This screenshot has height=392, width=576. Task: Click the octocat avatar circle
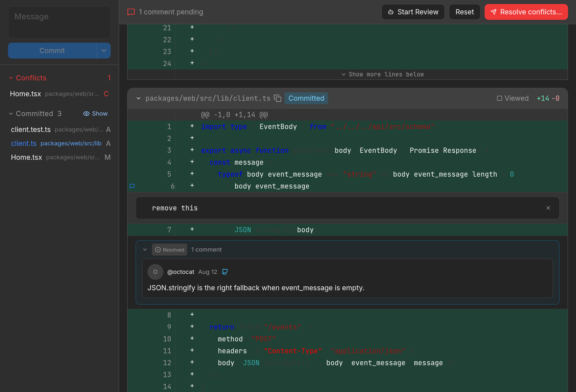coord(155,272)
